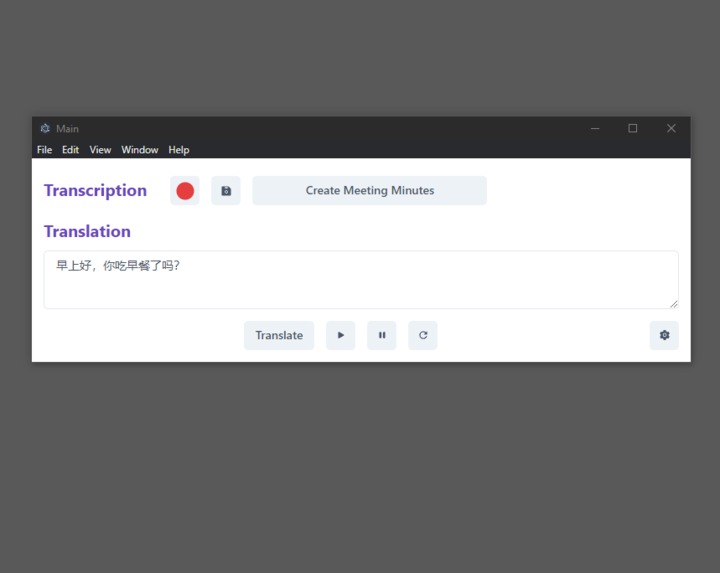Screen dimensions: 720x573
Task: Save transcription using the disk icon
Action: tap(226, 191)
